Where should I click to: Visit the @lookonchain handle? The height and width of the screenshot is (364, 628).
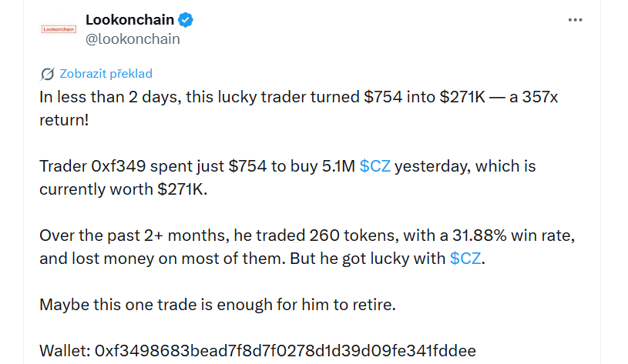[133, 39]
